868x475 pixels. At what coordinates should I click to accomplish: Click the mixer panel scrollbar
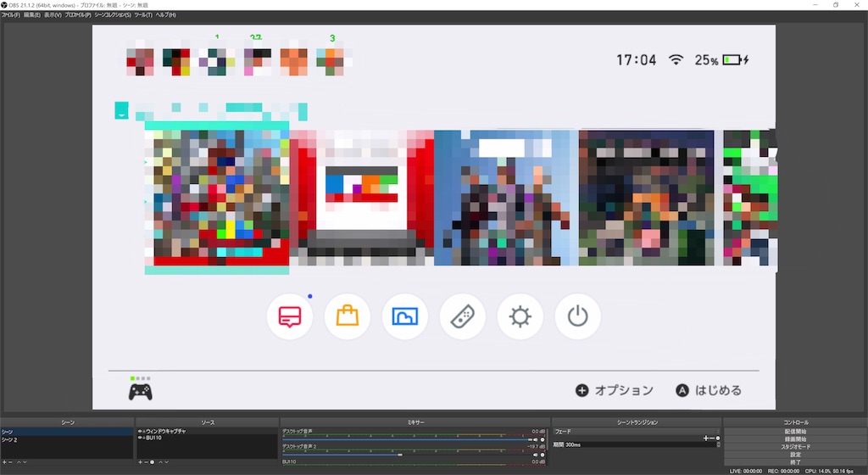(x=548, y=439)
